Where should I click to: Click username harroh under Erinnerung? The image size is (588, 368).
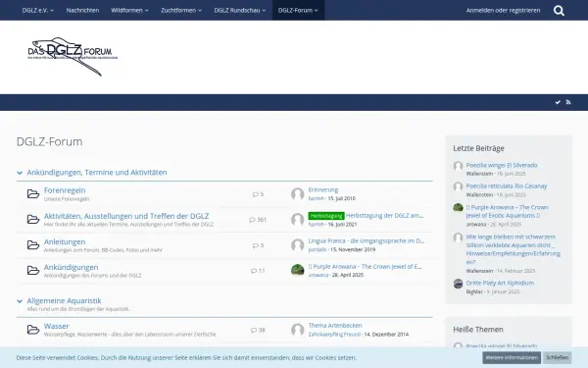[x=317, y=198]
